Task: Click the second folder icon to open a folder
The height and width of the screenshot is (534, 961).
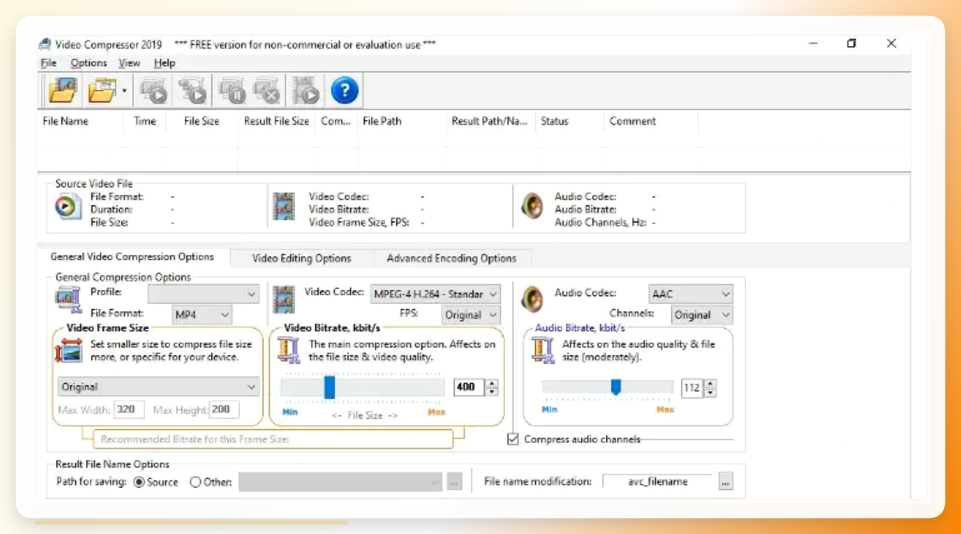Action: coord(102,91)
